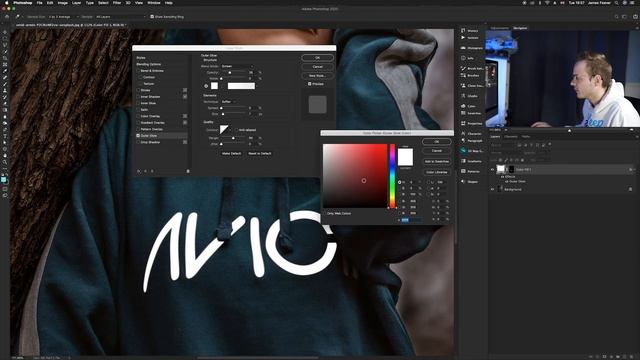640x360 pixels.
Task: Enable the Stroke effect checkbox
Action: click(x=138, y=90)
